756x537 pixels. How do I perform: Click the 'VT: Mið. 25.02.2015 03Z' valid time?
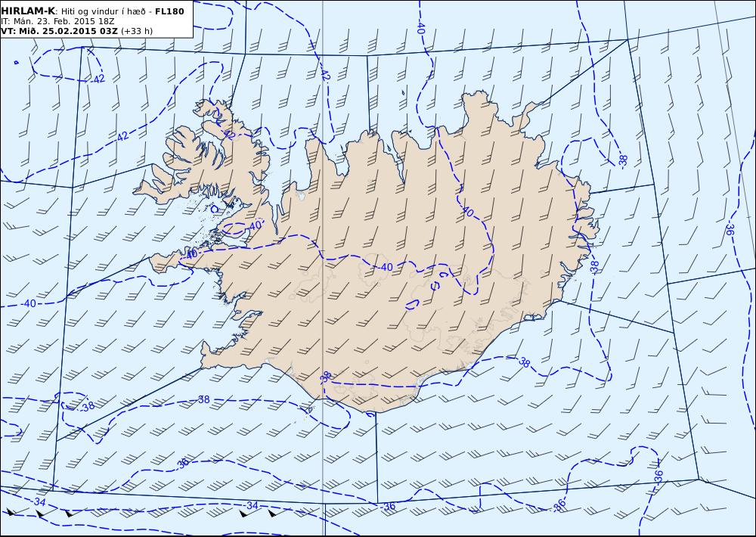click(59, 31)
